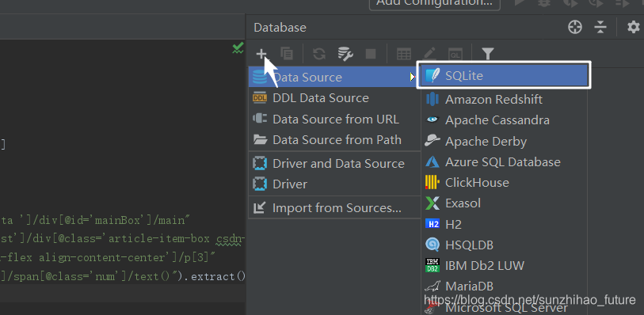Choose DDL Data Source menu entry
The height and width of the screenshot is (315, 644).
coord(335,98)
